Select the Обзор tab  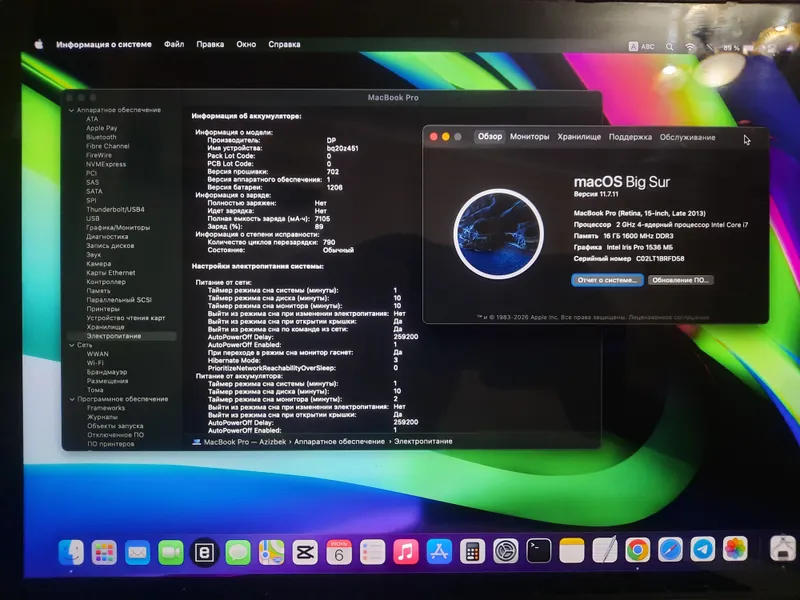pyautogui.click(x=490, y=136)
